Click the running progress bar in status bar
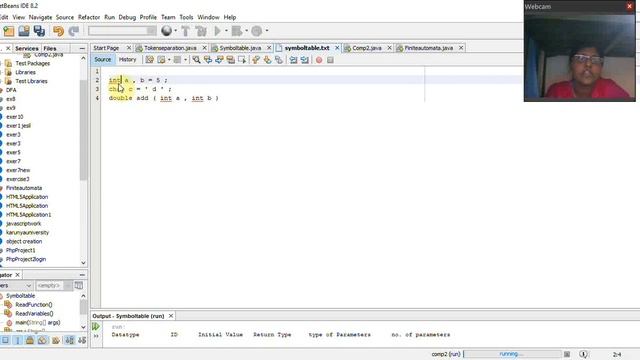 pos(512,354)
